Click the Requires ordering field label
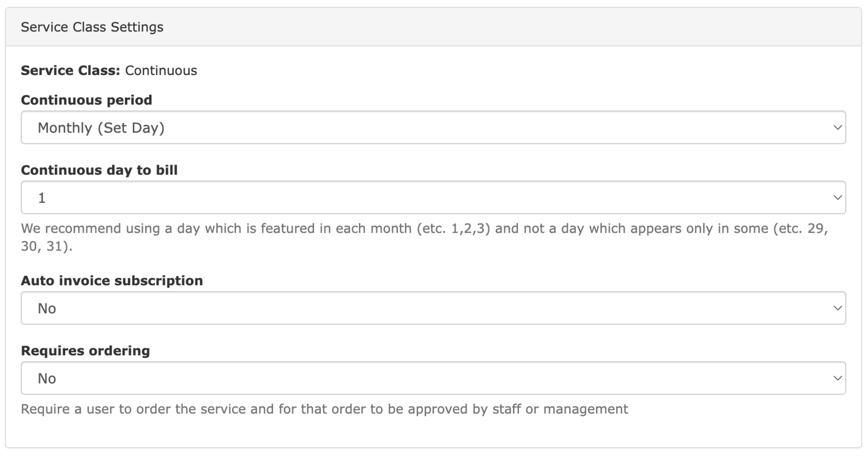Screen dimensions: 868x456 pyautogui.click(x=85, y=351)
